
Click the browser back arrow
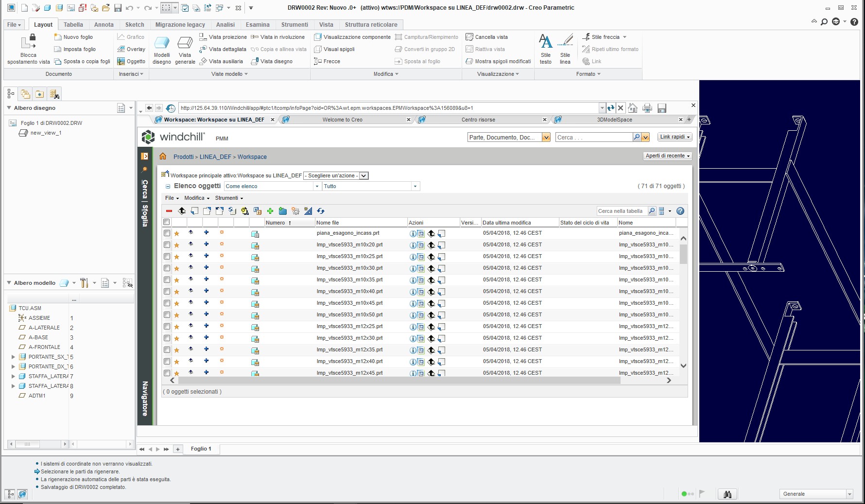pyautogui.click(x=149, y=108)
